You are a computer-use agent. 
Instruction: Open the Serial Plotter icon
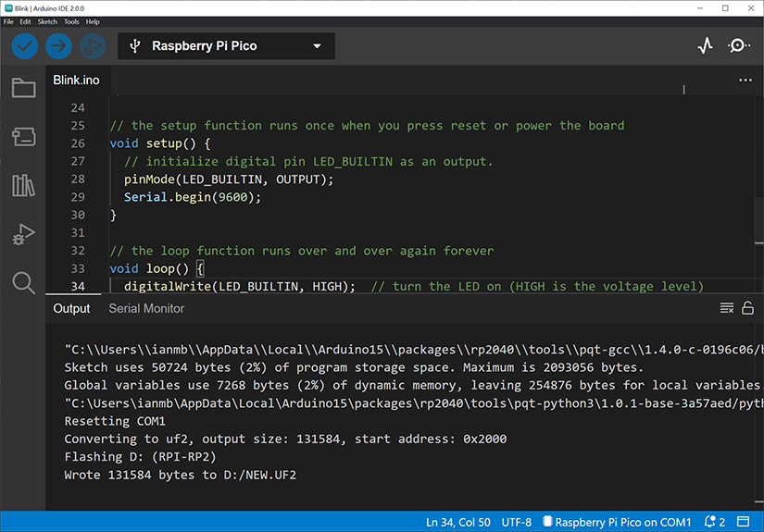[x=706, y=45]
